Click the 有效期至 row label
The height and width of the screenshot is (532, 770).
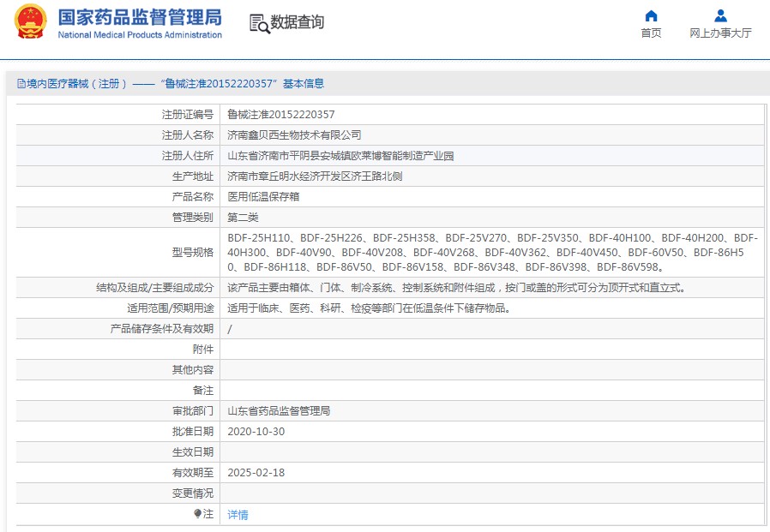coord(192,473)
